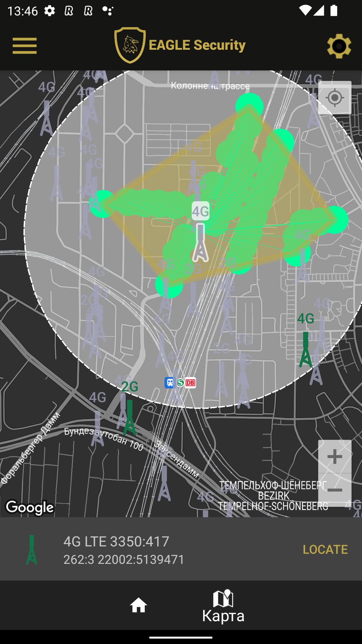362x644 pixels.
Task: Tap the Wi-Fi status icon
Action: click(305, 10)
